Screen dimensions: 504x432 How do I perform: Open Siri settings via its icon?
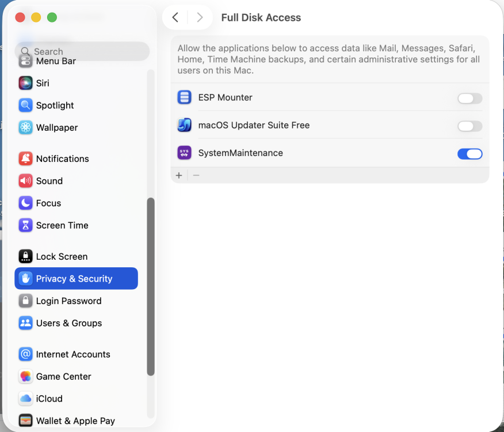click(25, 83)
